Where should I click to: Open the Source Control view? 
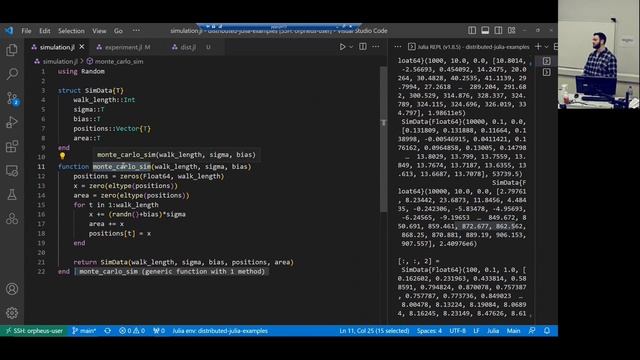tap(12, 98)
